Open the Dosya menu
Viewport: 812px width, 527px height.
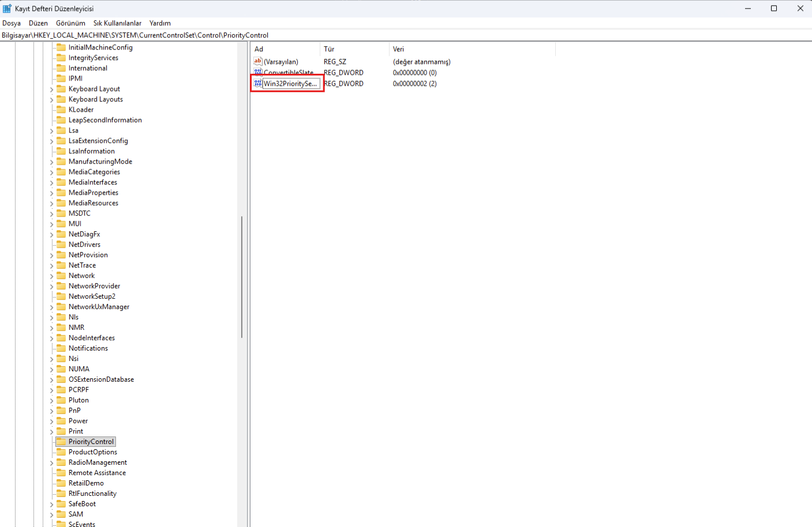tap(12, 23)
